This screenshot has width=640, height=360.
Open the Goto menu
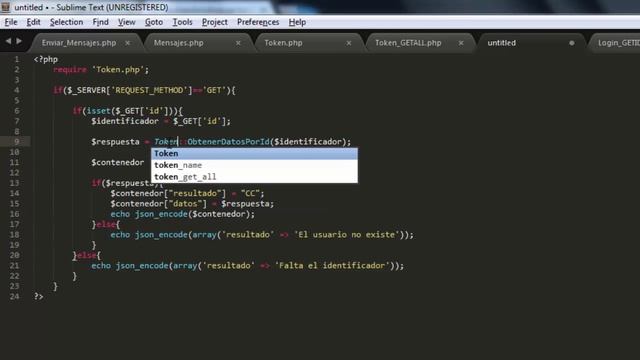coord(154,22)
